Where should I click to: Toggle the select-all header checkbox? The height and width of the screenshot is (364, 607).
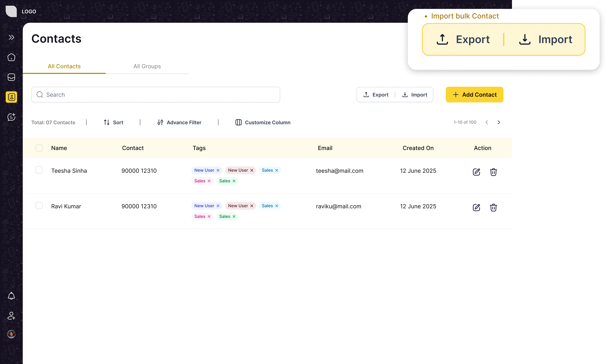click(39, 148)
